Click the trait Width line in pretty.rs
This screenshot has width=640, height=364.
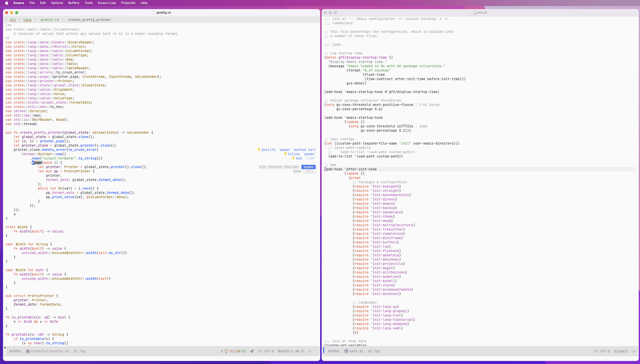pos(18,227)
